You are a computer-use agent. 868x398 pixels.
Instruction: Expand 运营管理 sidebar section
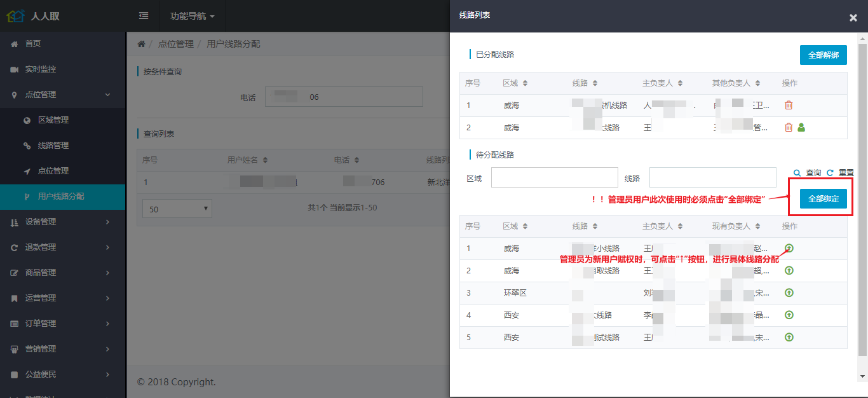point(64,298)
